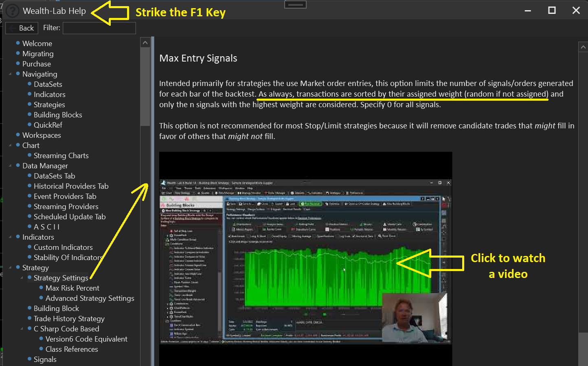Open top-level Indicators topic
The height and width of the screenshot is (366, 588).
point(38,237)
